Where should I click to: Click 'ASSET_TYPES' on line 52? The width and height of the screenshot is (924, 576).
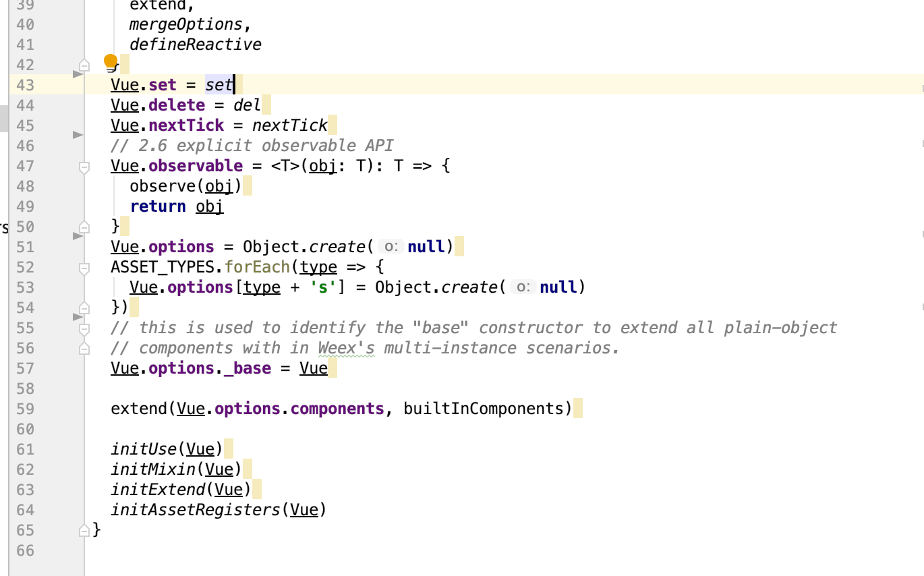tap(163, 267)
